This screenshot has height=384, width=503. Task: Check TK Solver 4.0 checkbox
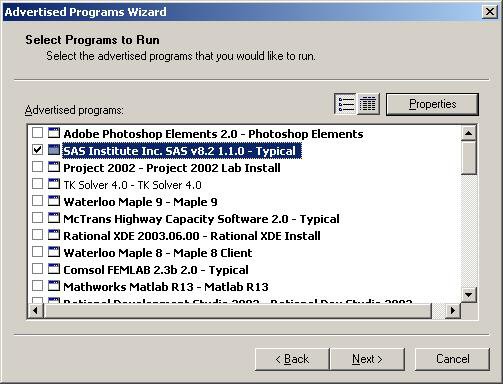[37, 184]
